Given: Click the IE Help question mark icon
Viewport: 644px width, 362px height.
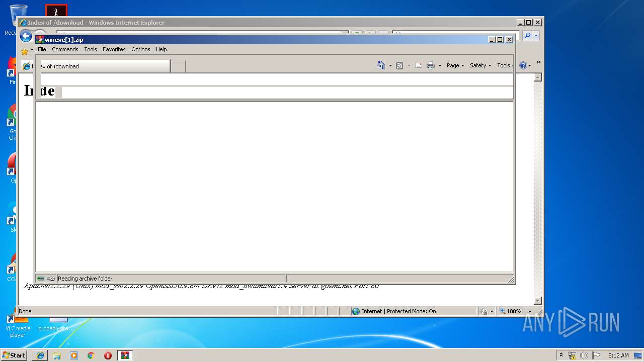Looking at the screenshot, I should point(523,65).
